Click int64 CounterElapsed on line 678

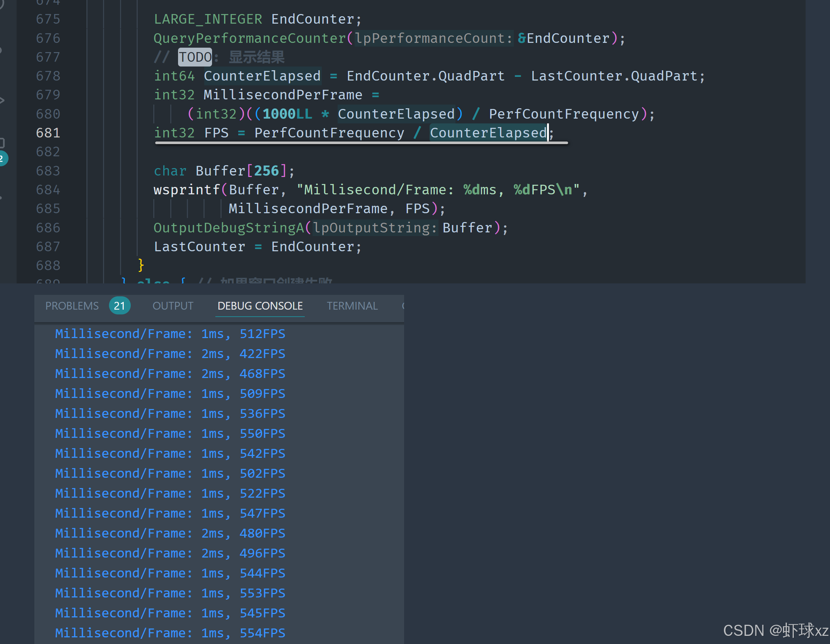click(237, 76)
